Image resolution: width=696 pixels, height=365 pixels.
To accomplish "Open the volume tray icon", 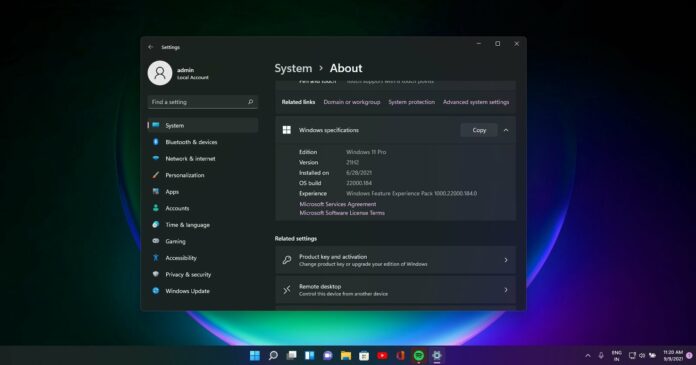I will click(x=642, y=355).
